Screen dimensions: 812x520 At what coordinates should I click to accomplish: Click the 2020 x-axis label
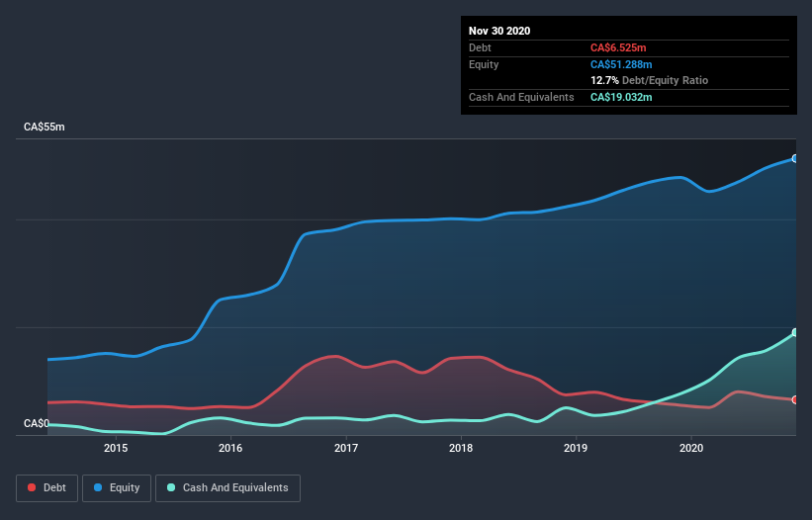point(691,448)
